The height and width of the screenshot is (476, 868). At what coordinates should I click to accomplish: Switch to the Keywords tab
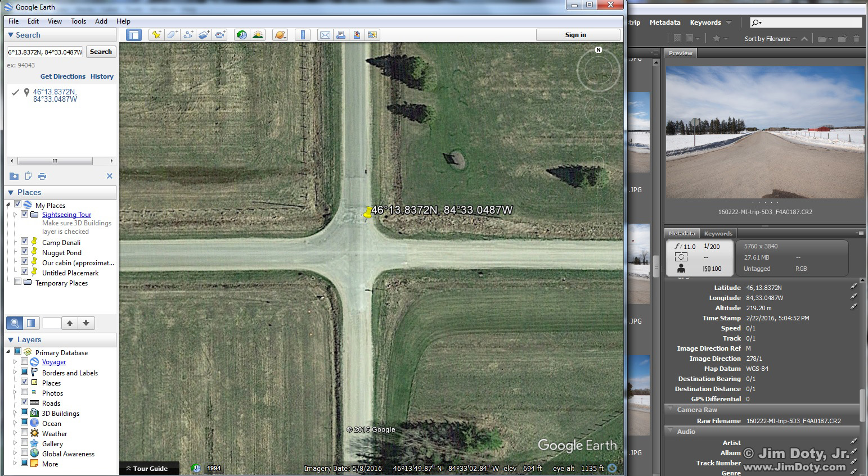pos(718,233)
